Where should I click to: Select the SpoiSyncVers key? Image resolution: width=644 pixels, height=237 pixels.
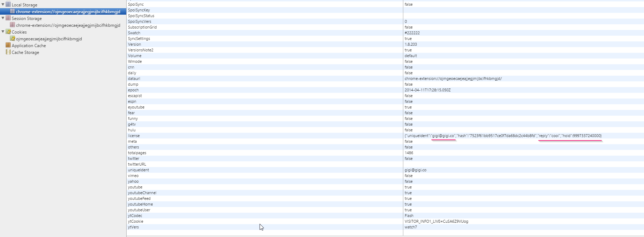click(x=139, y=21)
